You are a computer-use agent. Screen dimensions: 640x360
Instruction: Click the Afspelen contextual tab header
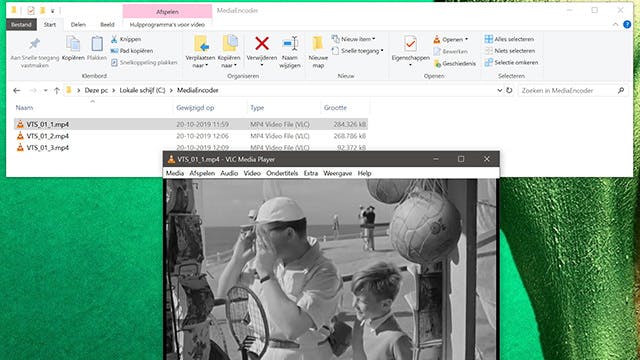pyautogui.click(x=167, y=11)
